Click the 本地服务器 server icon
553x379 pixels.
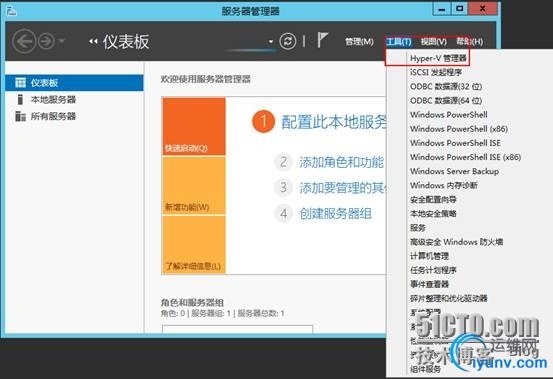tap(20, 99)
